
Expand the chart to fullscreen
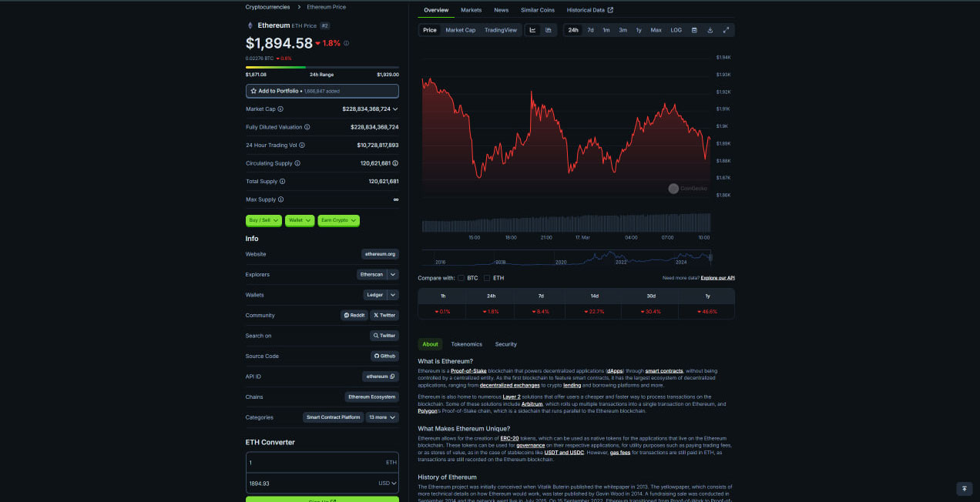click(x=726, y=30)
